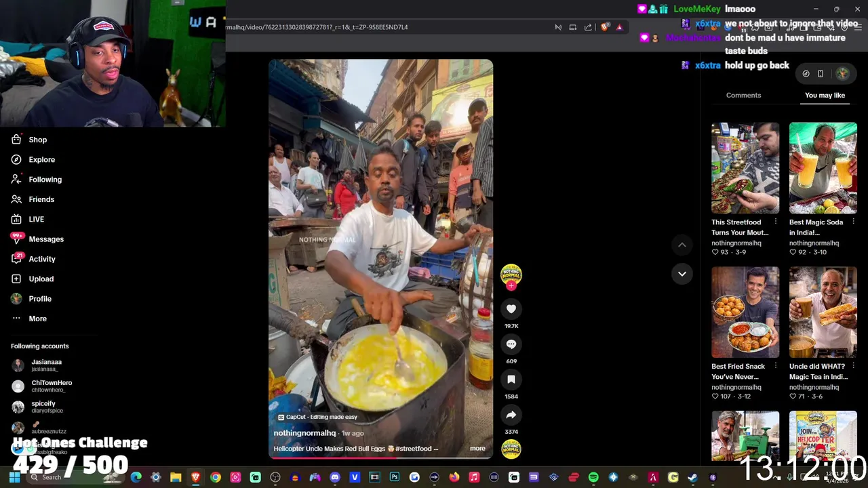Click the 609 comments count
Image resolution: width=868 pixels, height=488 pixels.
point(511,361)
